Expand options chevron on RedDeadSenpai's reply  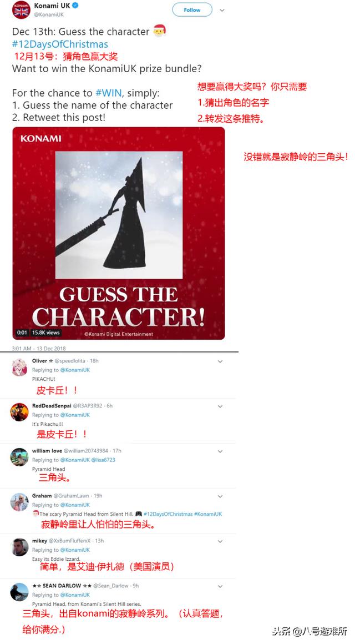click(220, 406)
